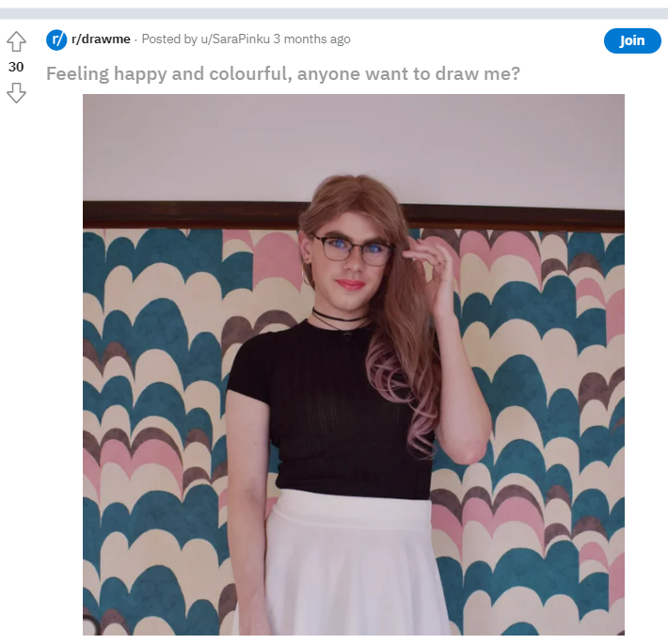Downvote the post with the down arrow
Image resolution: width=668 pixels, height=644 pixels.
[16, 93]
